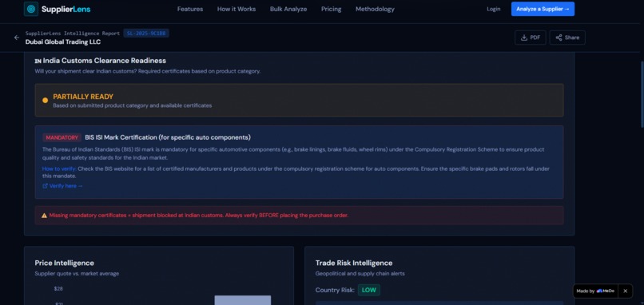Open the Features menu item

[190, 9]
